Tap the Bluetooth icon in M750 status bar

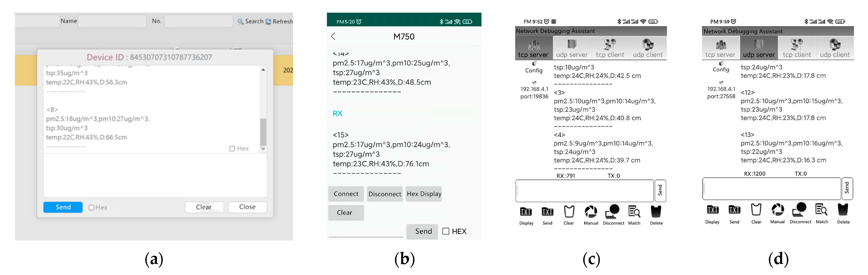click(x=441, y=22)
